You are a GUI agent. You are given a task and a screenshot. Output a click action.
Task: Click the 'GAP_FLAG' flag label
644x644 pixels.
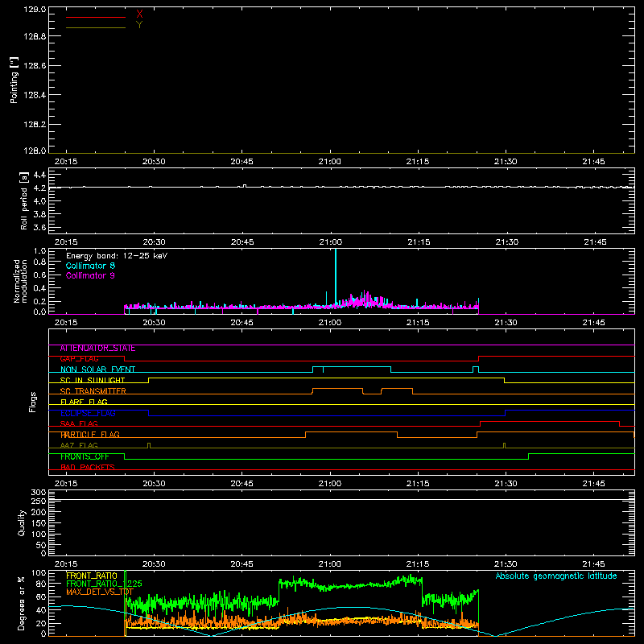point(79,359)
